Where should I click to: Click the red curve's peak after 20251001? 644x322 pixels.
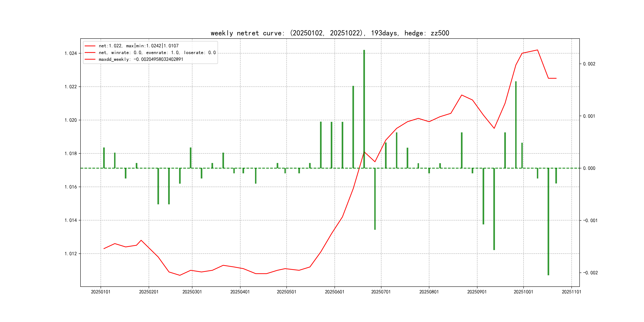tap(537, 50)
